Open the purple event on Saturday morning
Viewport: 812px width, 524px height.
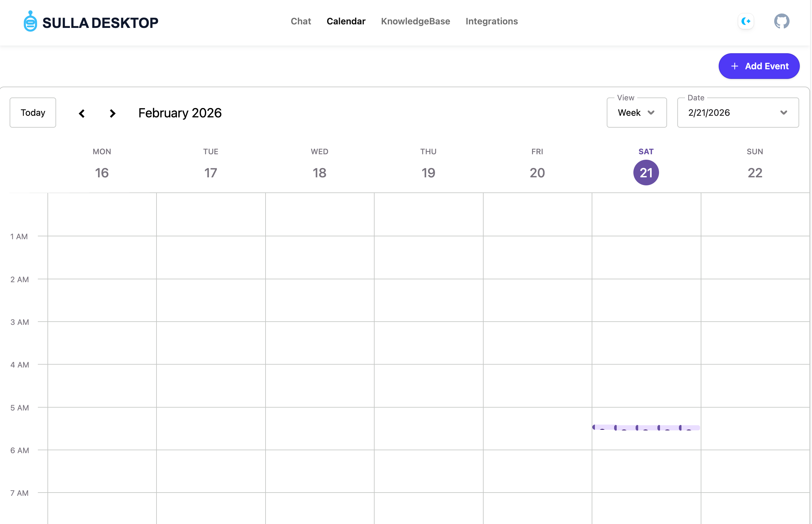pos(646,428)
